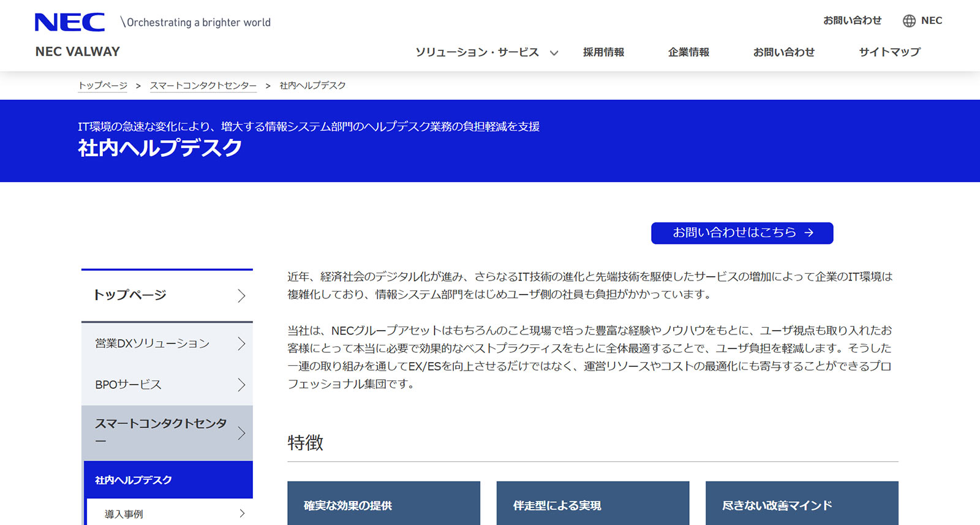Open 導入事例 in the sidebar
Image resolution: width=980 pixels, height=525 pixels.
tap(170, 514)
